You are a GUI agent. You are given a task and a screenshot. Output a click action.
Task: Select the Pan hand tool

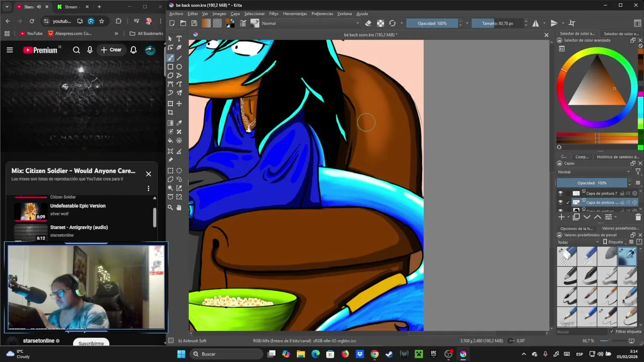point(179,207)
